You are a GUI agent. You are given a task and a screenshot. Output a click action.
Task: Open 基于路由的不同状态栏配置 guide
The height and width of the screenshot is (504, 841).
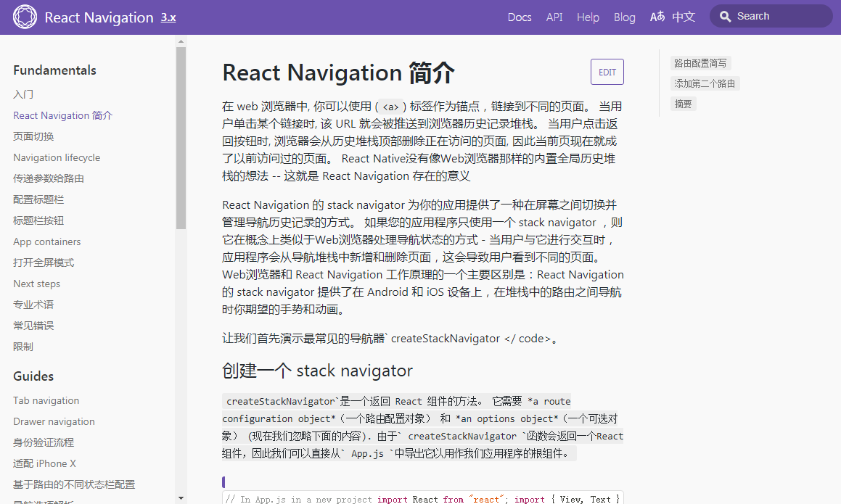pos(74,484)
